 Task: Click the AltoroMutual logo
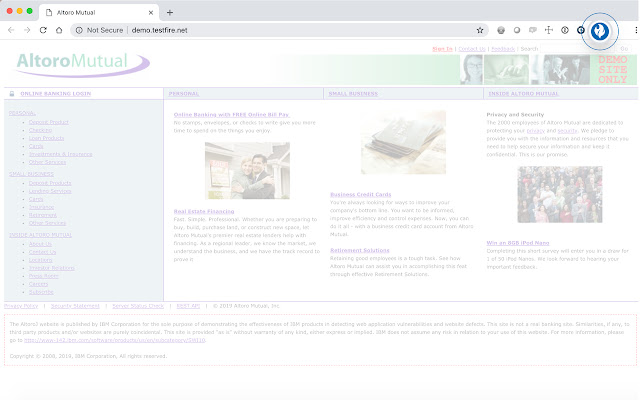(83, 64)
